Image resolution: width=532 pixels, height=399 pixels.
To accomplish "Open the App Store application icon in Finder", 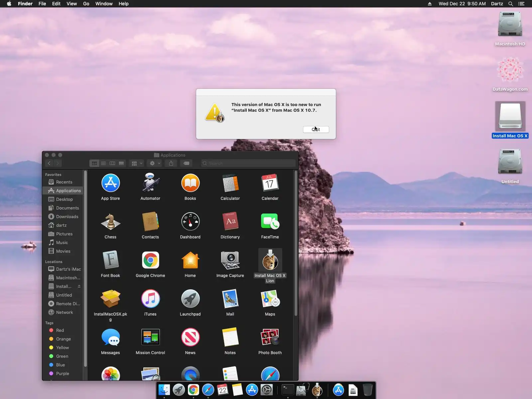I will tap(110, 183).
